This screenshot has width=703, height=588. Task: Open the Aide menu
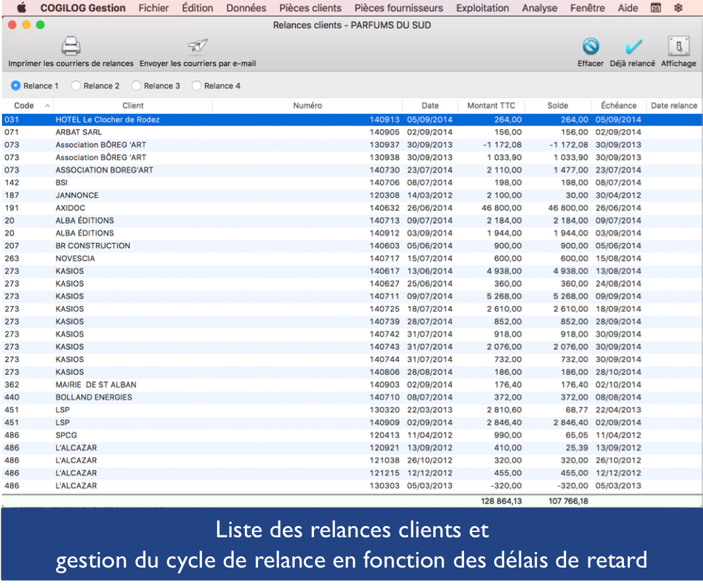pos(628,8)
